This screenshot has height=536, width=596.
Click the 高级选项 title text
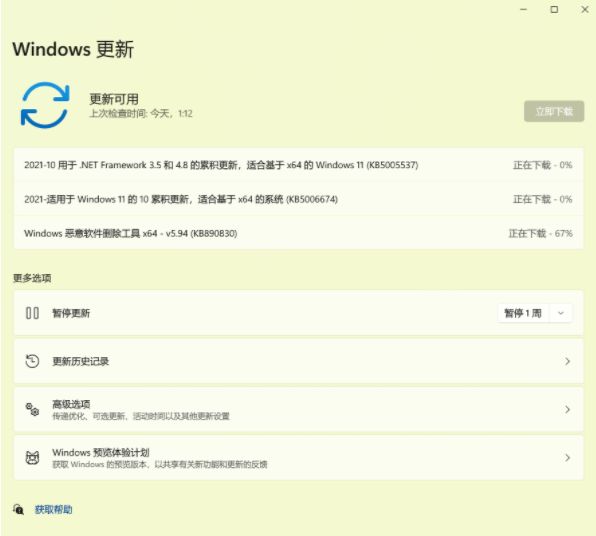tap(71, 404)
